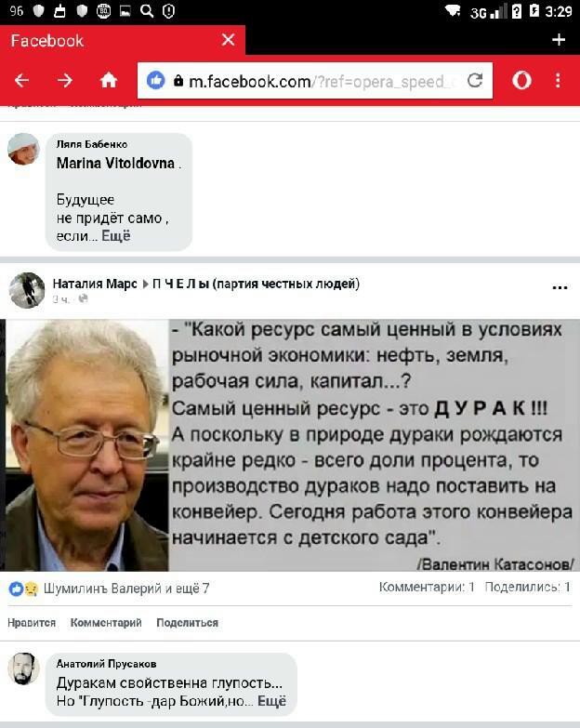Share the post with Поделиться

(187, 623)
